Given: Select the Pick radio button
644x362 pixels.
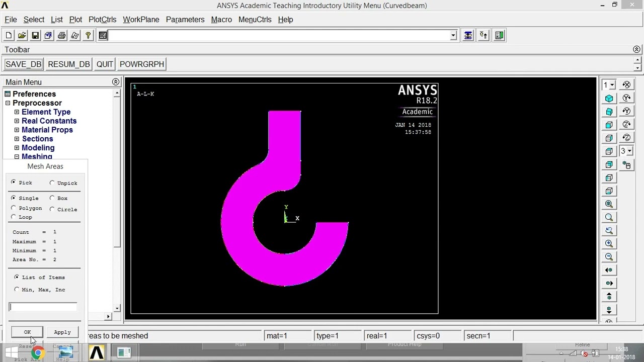Looking at the screenshot, I should tap(14, 183).
